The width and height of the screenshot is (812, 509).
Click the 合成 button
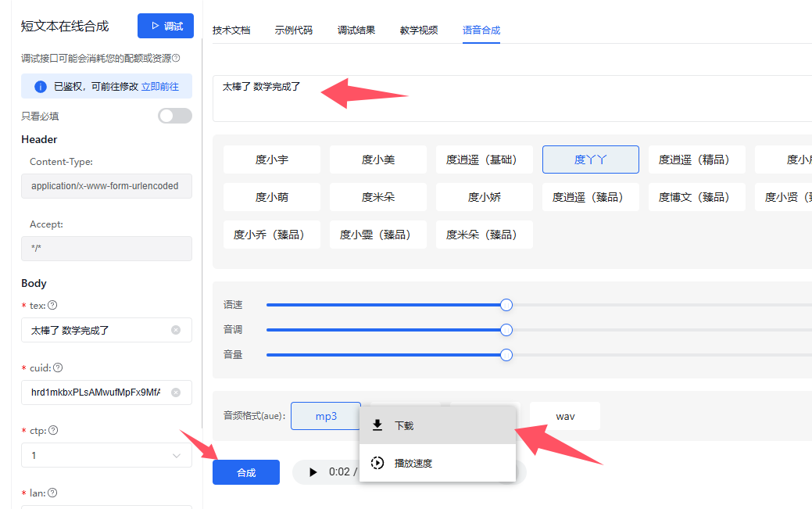(246, 472)
